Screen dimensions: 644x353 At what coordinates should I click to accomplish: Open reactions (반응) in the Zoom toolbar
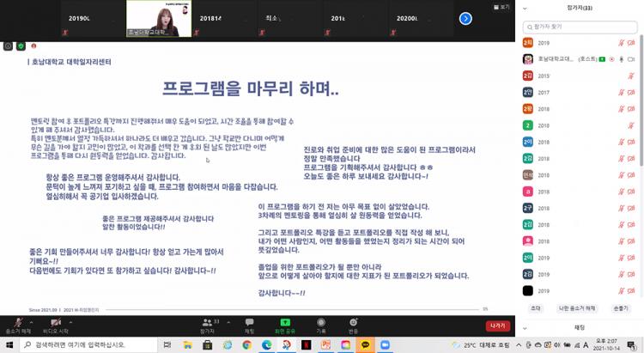coord(353,323)
